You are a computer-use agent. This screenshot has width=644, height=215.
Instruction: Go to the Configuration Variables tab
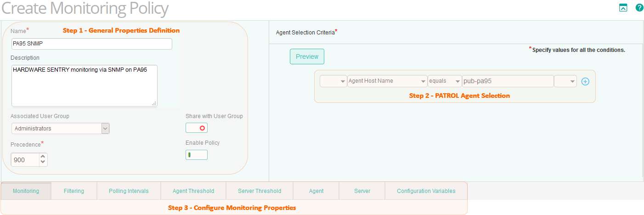coord(426,191)
